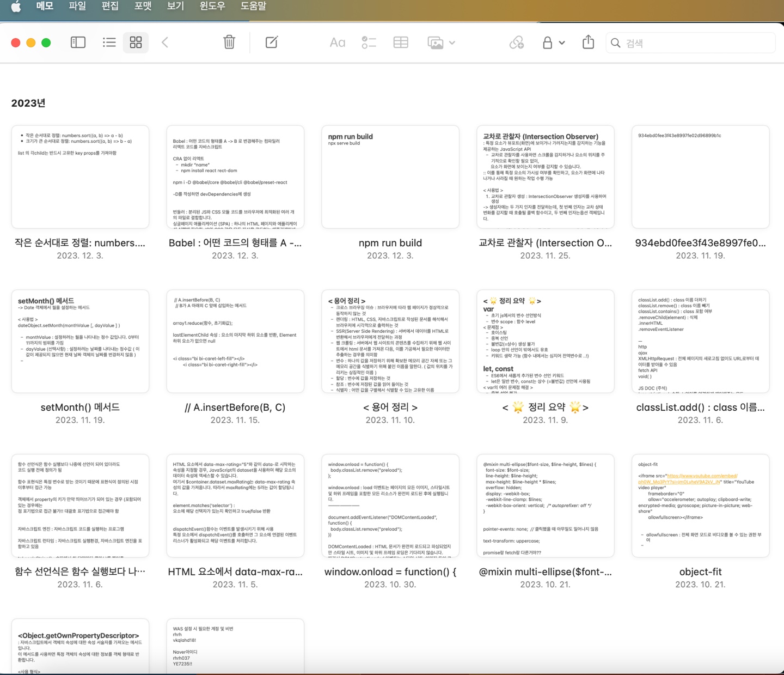Open the 파일 menu

pos(77,6)
